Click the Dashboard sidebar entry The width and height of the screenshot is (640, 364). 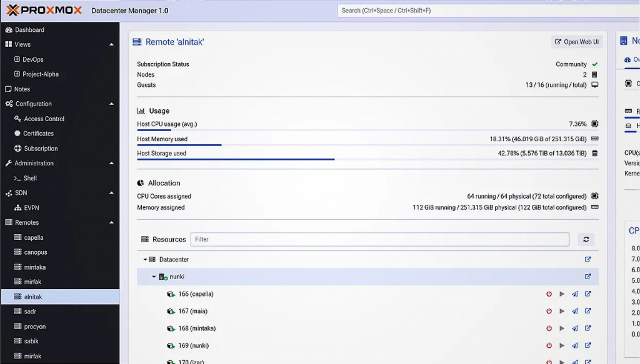coord(28,29)
